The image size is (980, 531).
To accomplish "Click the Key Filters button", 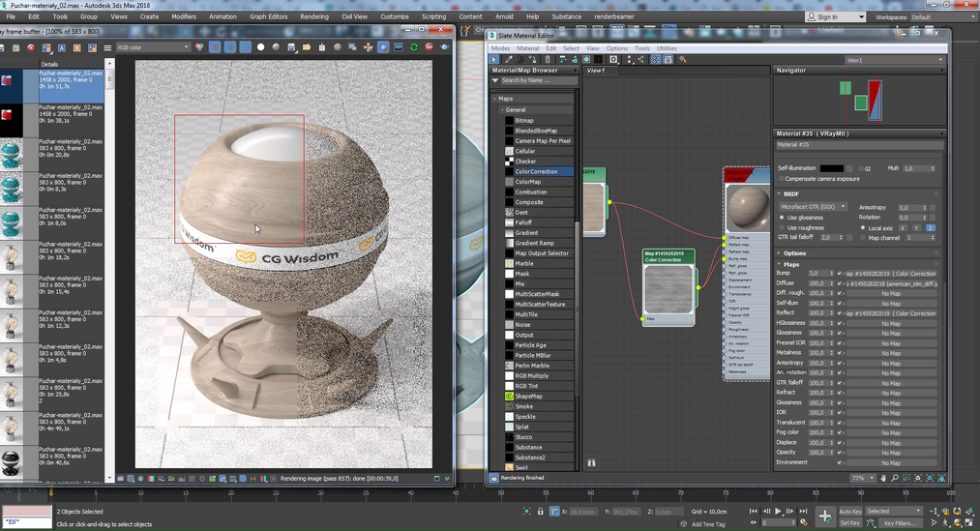I will pyautogui.click(x=901, y=522).
